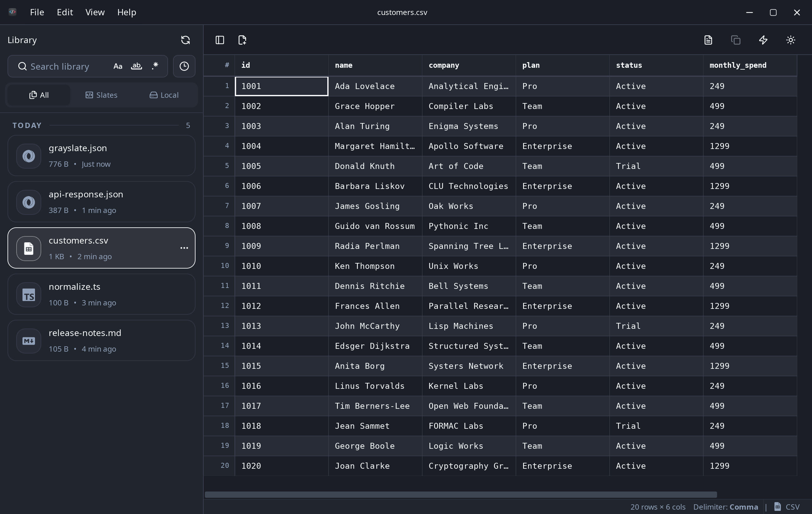The height and width of the screenshot is (514, 812).
Task: Select the Ken Thompson name cell
Action: [x=375, y=266]
